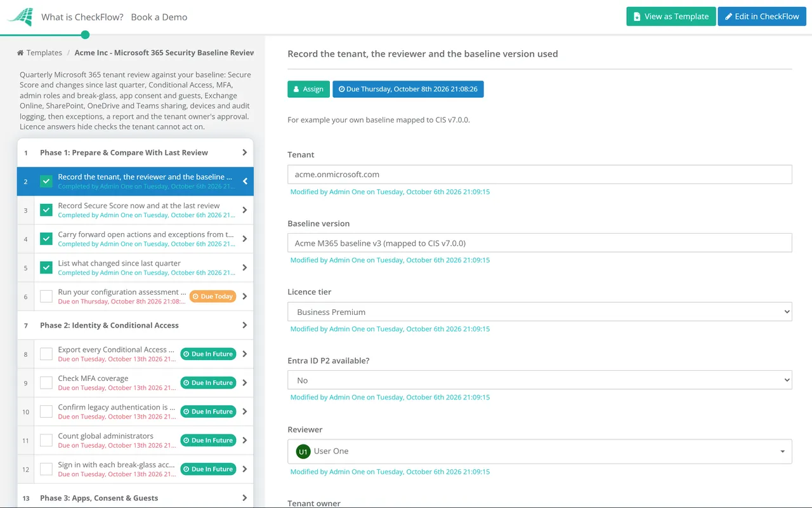The image size is (812, 508).
Task: Expand Phase 2: Identity & Conditional Access
Action: [135, 325]
